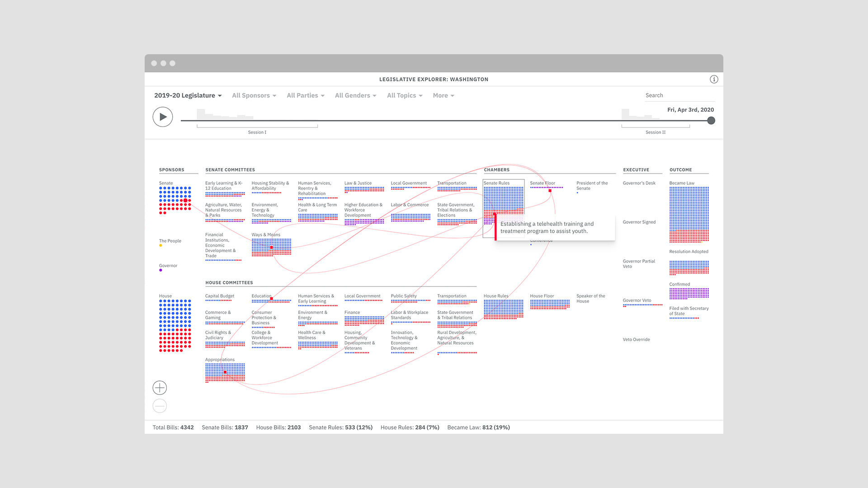The width and height of the screenshot is (868, 488).
Task: Open the 2019-20 Legislature dropdown
Action: [188, 95]
